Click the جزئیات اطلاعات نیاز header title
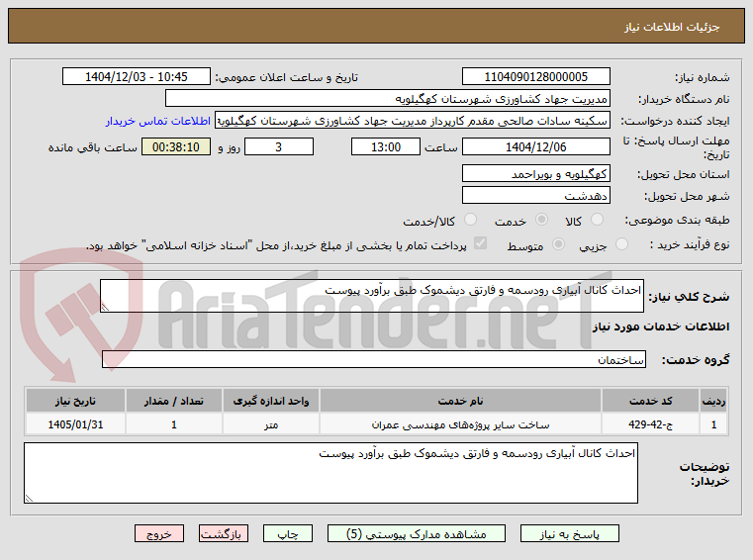The width and height of the screenshot is (753, 560). tap(672, 27)
